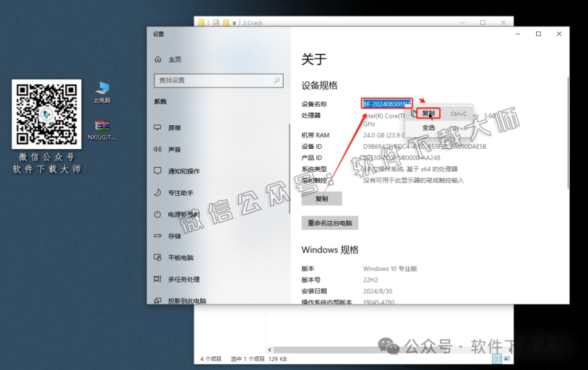
Task: Open 平板电脑 tablet settings
Action: coord(181,257)
